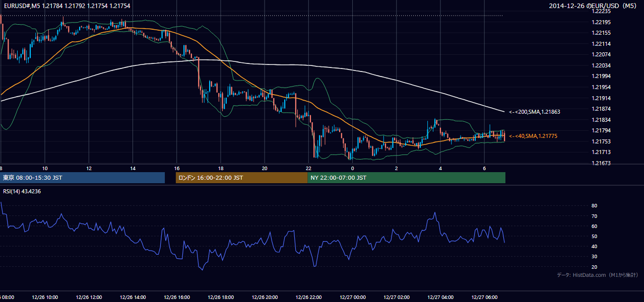
Task: Click the 12/26 10:00 bottom time label
Action: coord(45,297)
